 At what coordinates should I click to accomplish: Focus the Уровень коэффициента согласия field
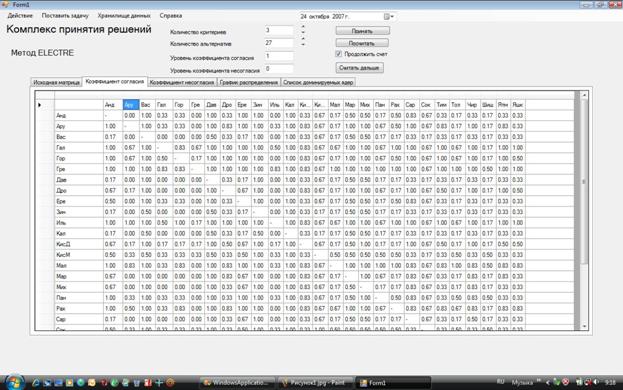pyautogui.click(x=279, y=56)
